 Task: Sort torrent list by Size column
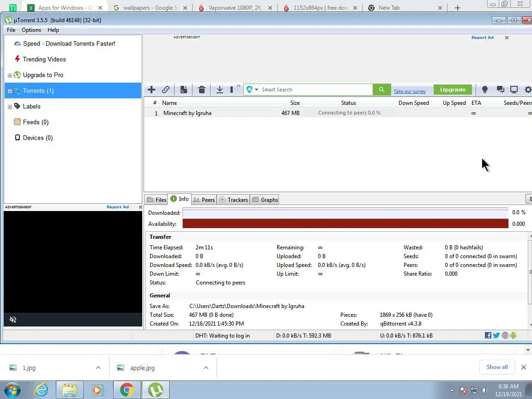tap(288, 103)
